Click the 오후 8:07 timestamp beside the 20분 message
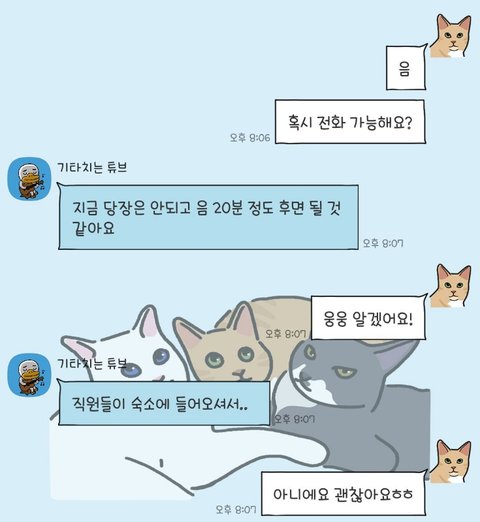 coord(383,243)
